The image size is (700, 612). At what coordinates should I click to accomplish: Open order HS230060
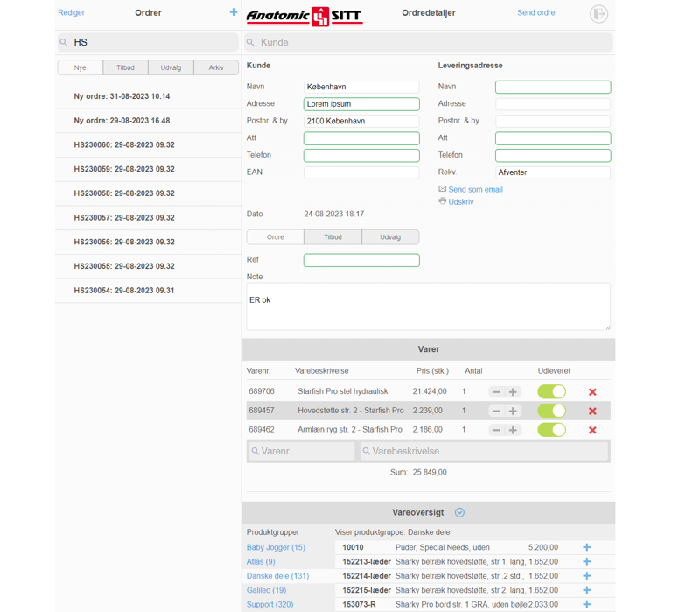tap(148, 144)
